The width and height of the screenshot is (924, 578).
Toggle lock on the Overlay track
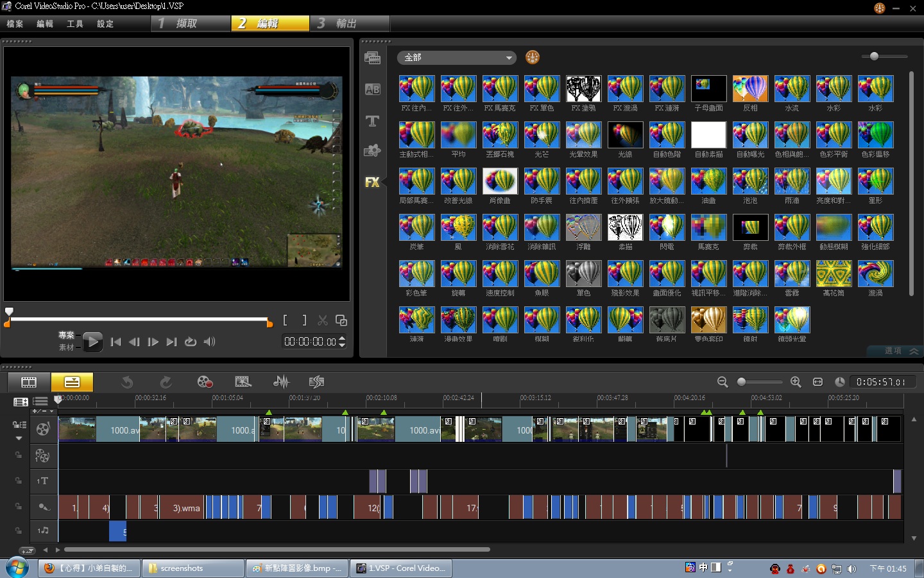(19, 455)
